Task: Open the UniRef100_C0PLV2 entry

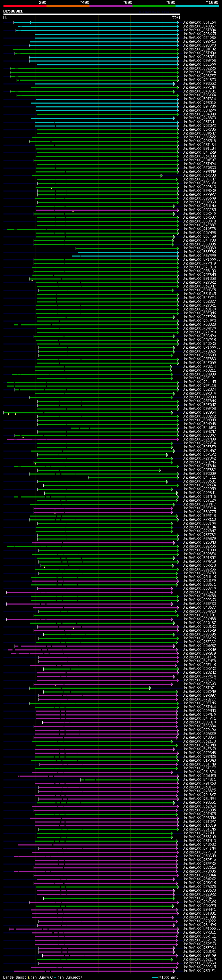Action: [199, 454]
